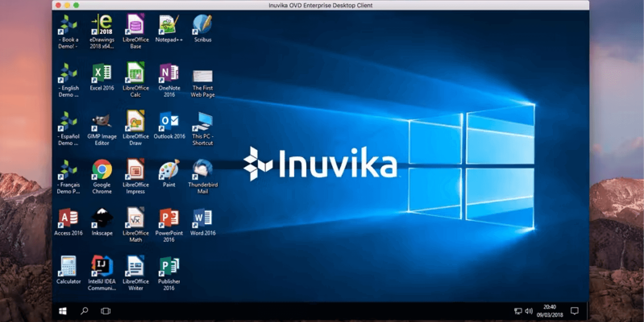This screenshot has height=322, width=644.
Task: Open Inkscape desktop shortcut
Action: [x=102, y=222]
